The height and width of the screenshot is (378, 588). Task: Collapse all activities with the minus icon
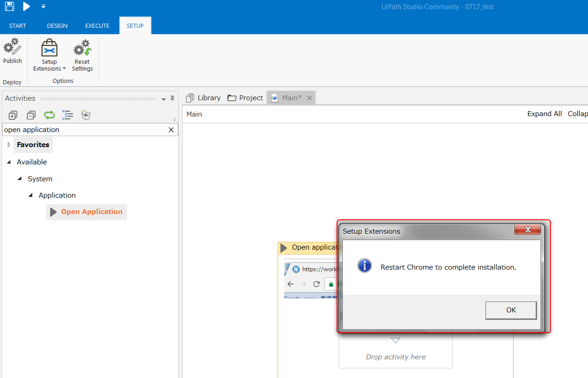tap(31, 115)
